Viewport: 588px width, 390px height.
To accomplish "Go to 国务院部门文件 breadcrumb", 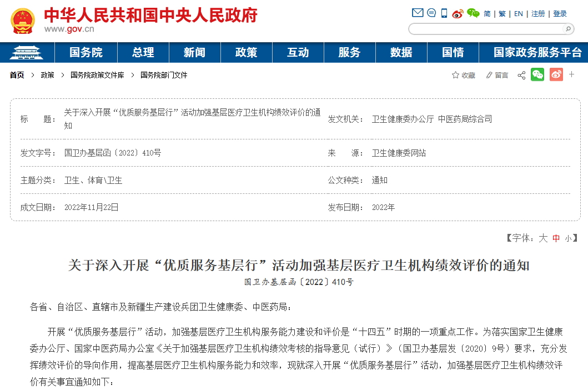I will pyautogui.click(x=164, y=75).
